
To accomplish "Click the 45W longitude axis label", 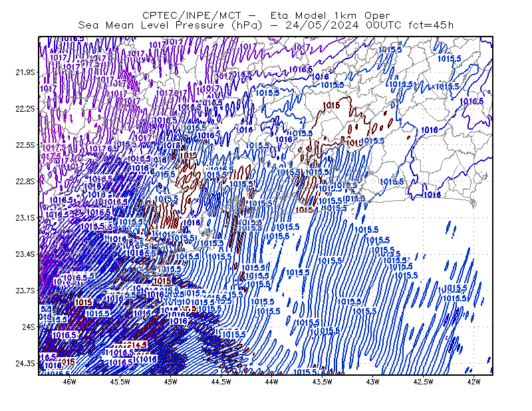I will (x=171, y=382).
